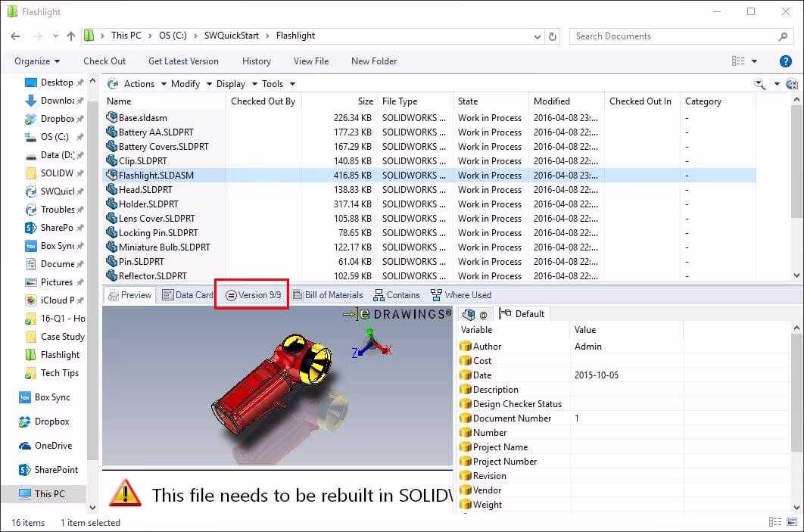Expand the Display menu
Viewport: 804px width, 532px height.
236,84
